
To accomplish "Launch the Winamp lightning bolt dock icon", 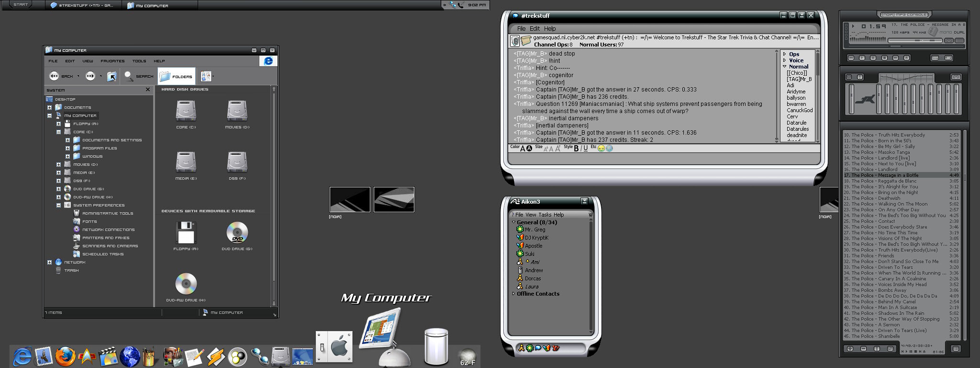I will [x=216, y=356].
